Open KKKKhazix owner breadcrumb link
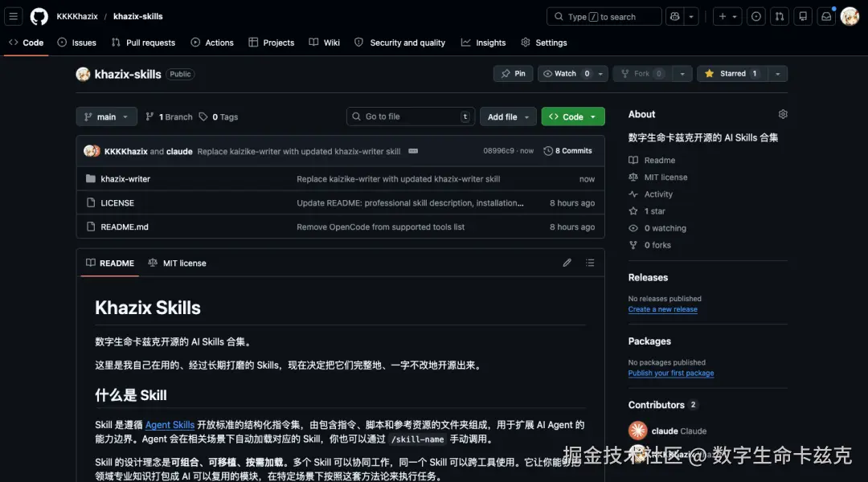Image resolution: width=868 pixels, height=482 pixels. coord(77,17)
